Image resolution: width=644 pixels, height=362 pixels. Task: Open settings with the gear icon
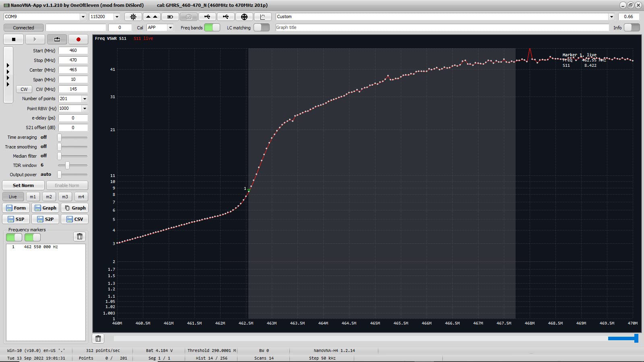133,17
